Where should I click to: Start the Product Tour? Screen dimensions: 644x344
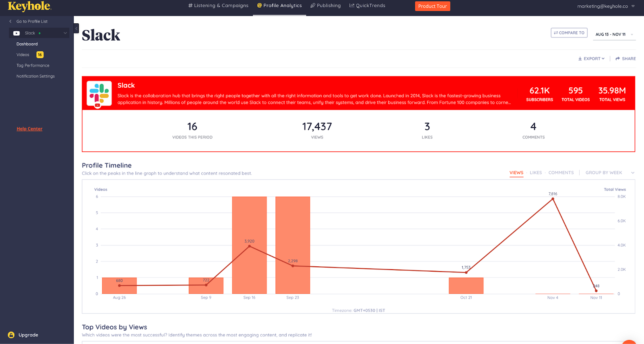click(432, 6)
